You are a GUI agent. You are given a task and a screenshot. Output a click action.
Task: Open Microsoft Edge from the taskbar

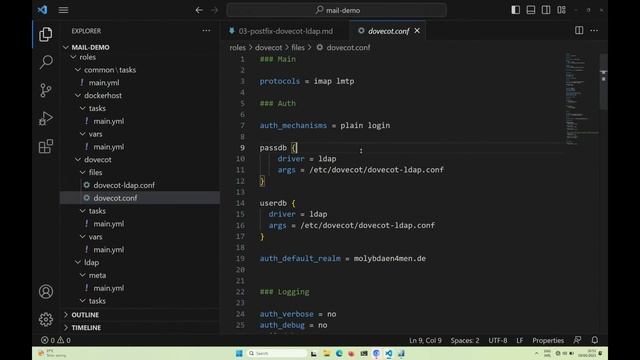coord(339,353)
